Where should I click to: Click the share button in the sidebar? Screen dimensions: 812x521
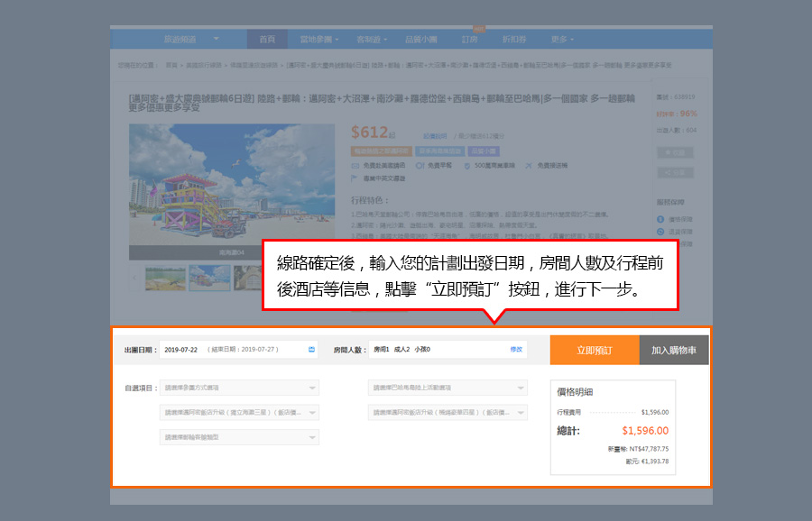pos(675,173)
